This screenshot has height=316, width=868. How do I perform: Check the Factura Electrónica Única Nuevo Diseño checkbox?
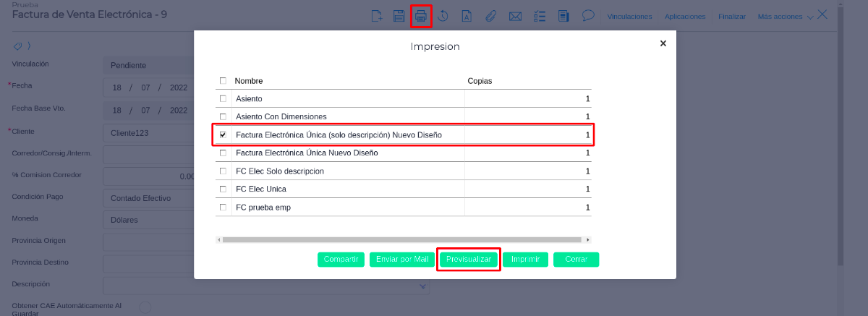pos(223,153)
